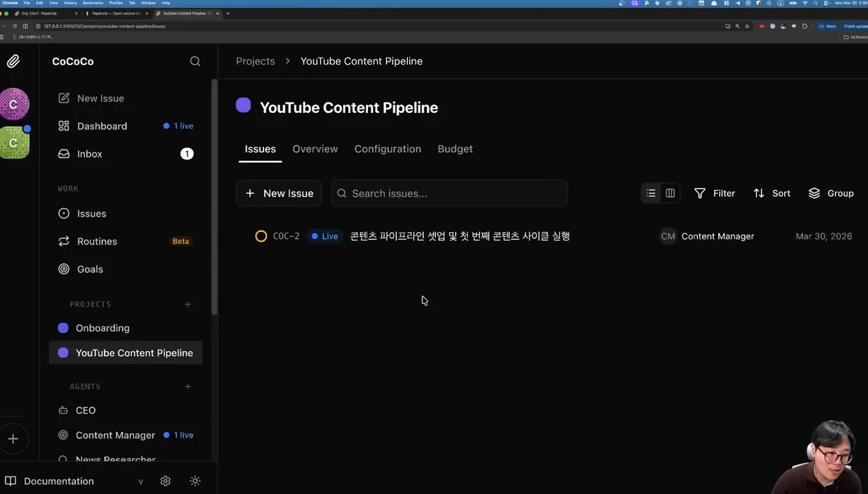Click the Content Manager assignee on COC-2

pos(718,236)
